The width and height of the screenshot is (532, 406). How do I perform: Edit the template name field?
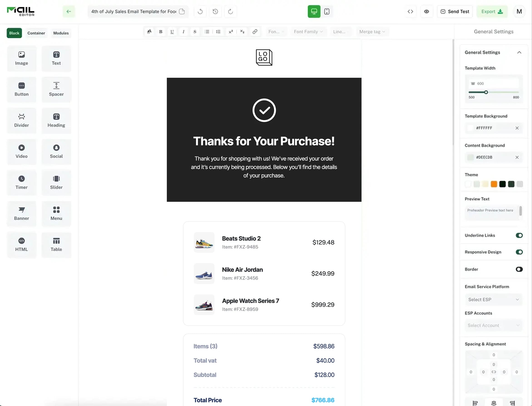138,11
